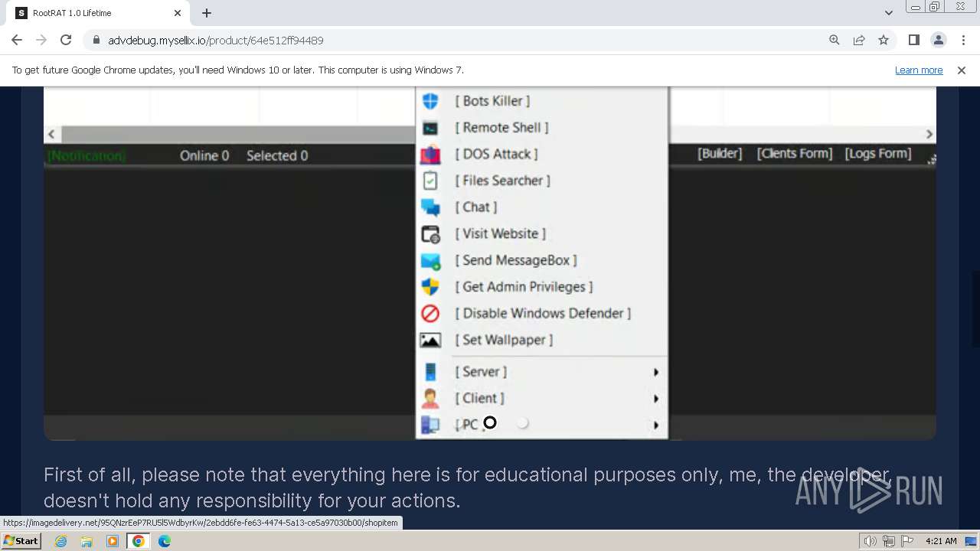The image size is (980, 551).
Task: Close the RootRAT 1.0 Lifetime tab
Action: 178,13
